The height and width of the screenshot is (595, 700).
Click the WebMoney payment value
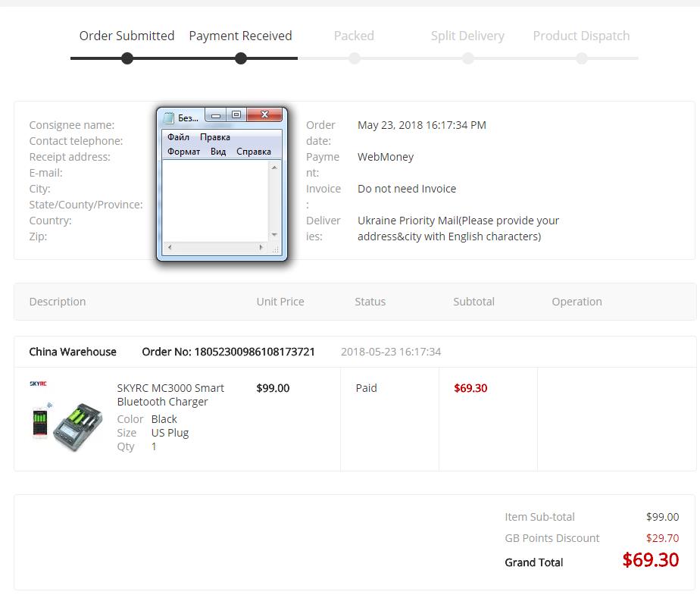pos(386,157)
